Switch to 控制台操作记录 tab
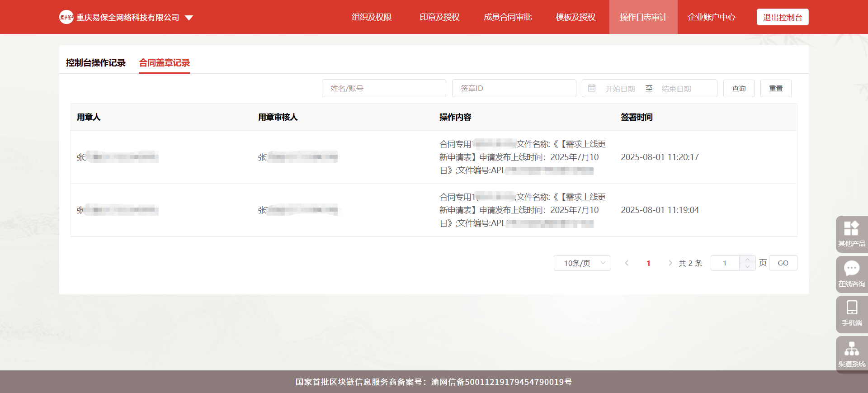Image resolution: width=868 pixels, height=393 pixels. (x=96, y=63)
